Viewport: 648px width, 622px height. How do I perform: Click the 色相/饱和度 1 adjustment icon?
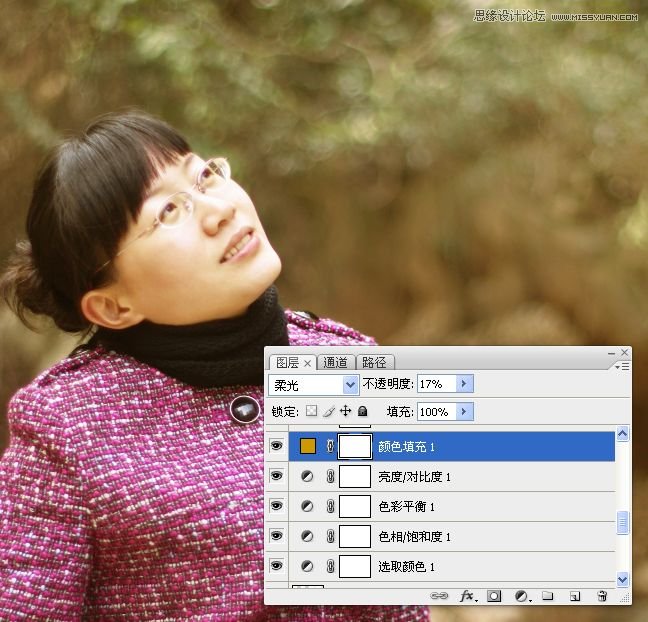coord(307,536)
